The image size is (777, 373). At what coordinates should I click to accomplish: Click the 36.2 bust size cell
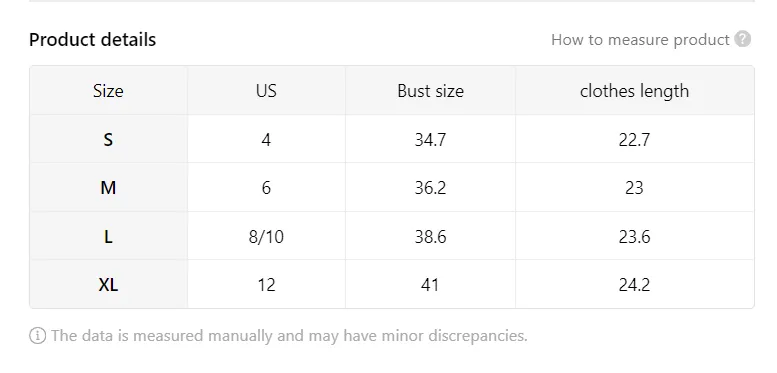point(430,187)
